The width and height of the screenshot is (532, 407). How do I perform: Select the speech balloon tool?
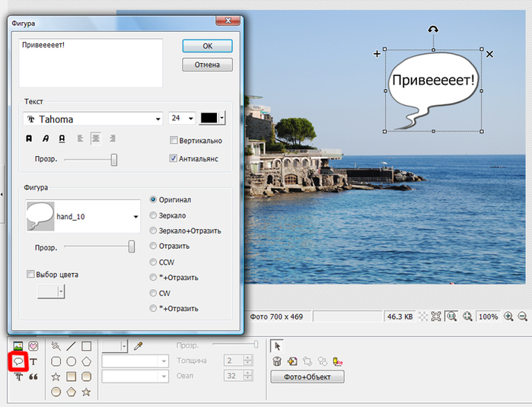[x=18, y=361]
